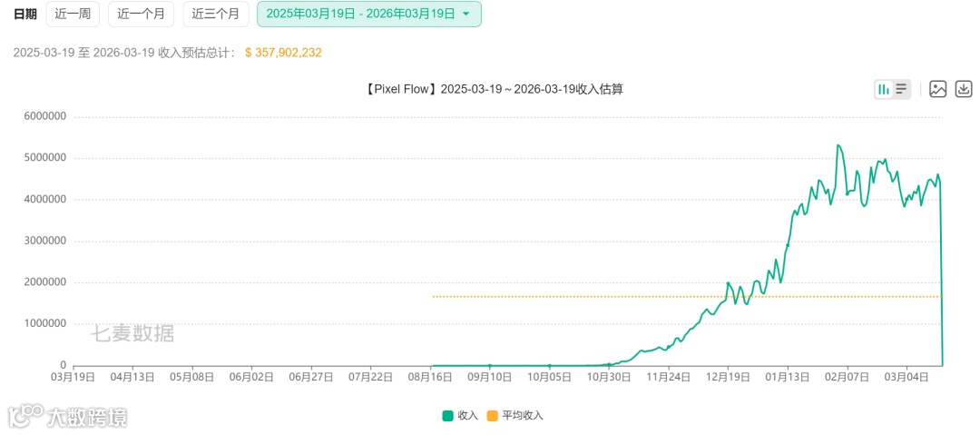Click the 06月02日 x-axis label
Screen dimensions: 980x435
click(x=252, y=378)
